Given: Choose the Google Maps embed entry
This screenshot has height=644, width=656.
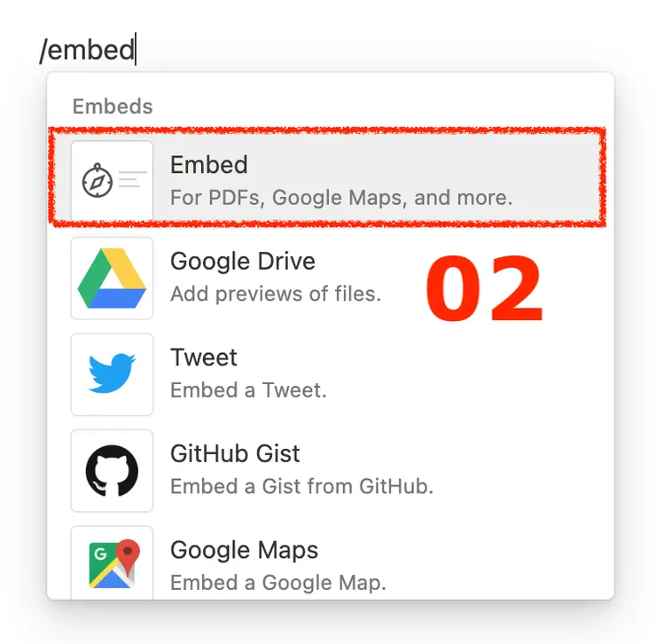Looking at the screenshot, I should click(x=244, y=550).
